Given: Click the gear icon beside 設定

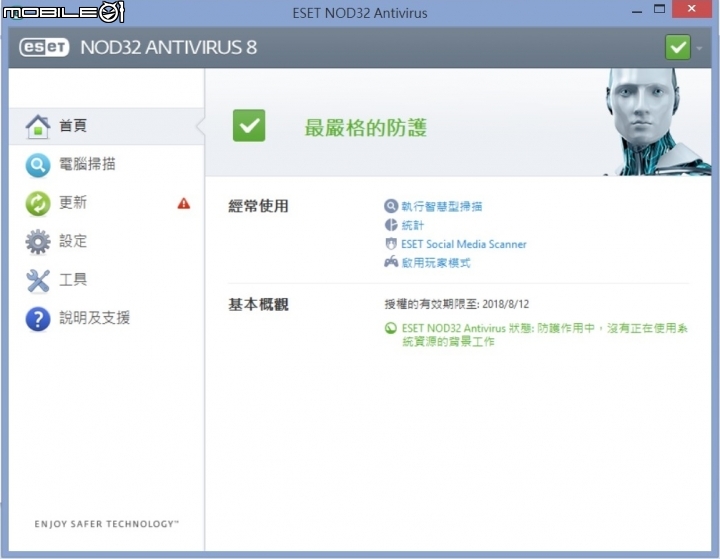Looking at the screenshot, I should click(38, 242).
